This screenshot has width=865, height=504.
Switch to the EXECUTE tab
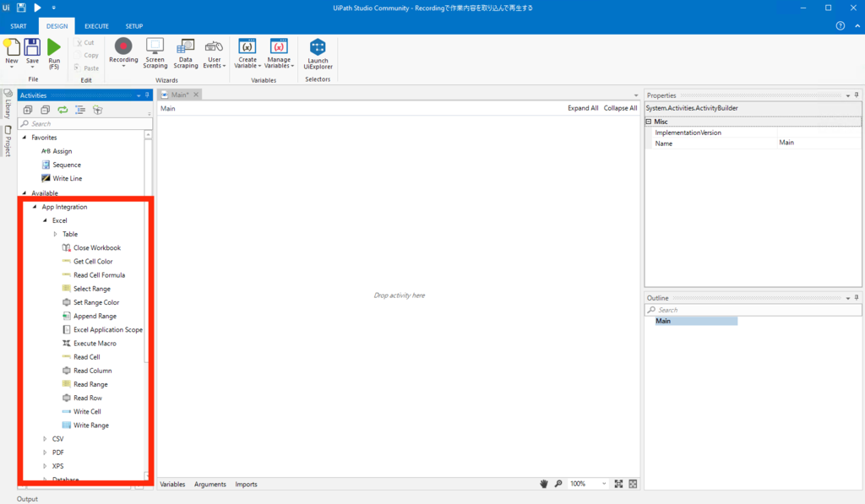click(96, 26)
